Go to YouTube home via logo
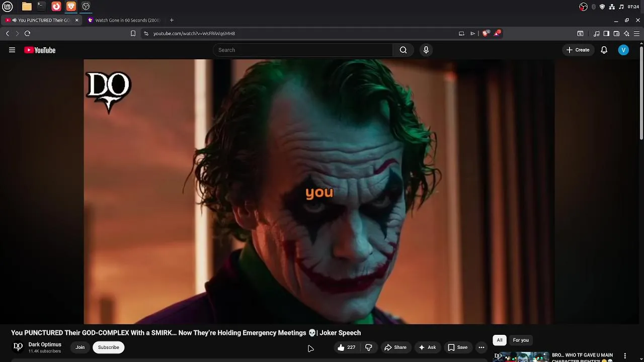 40,50
